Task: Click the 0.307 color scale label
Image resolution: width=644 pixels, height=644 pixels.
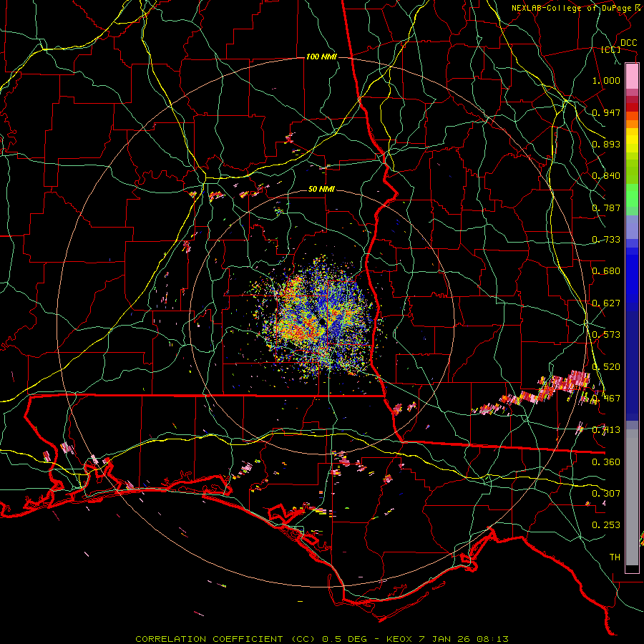Action: [x=606, y=494]
